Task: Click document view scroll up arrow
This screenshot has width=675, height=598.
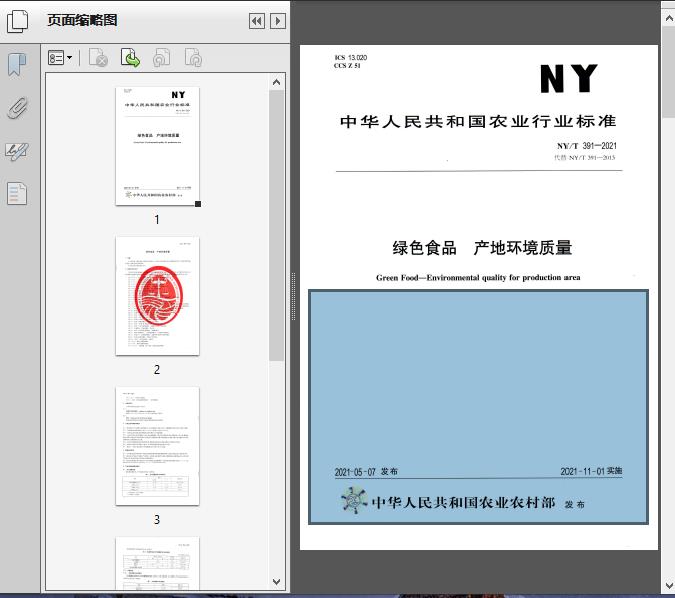Action: coord(669,18)
